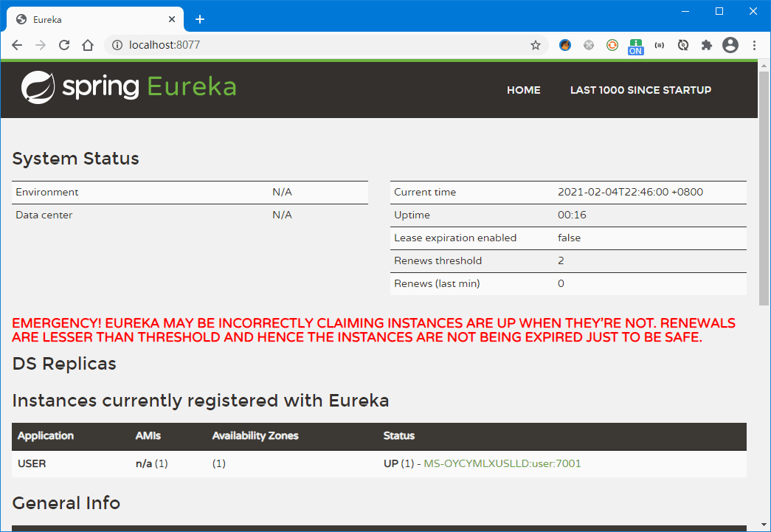Open the MS-OYCYMLXUSLLD:user:7001 instance link
The height and width of the screenshot is (532, 771).
(x=502, y=463)
